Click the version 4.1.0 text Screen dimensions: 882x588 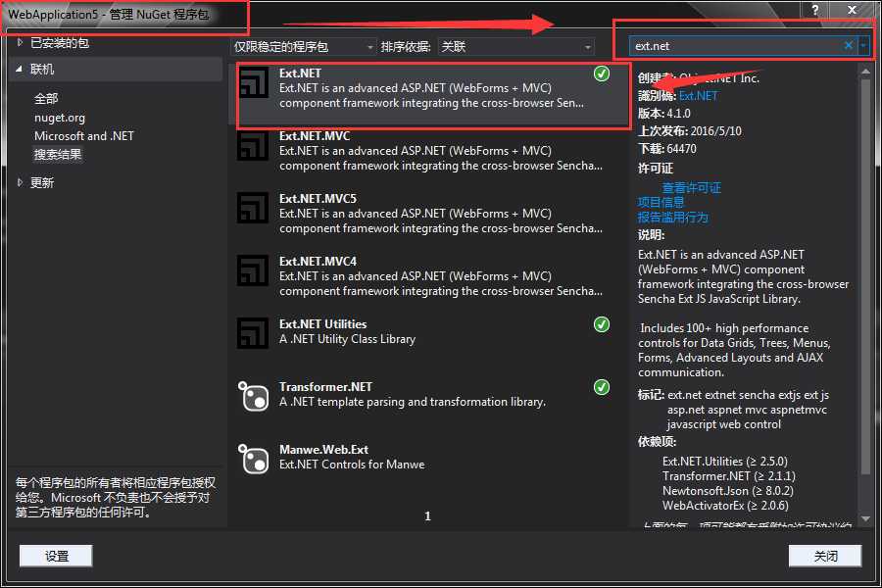[678, 113]
